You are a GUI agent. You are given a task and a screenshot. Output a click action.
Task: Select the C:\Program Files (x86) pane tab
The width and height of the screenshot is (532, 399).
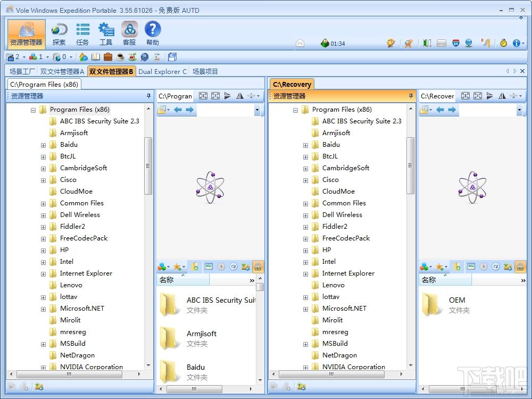[44, 84]
